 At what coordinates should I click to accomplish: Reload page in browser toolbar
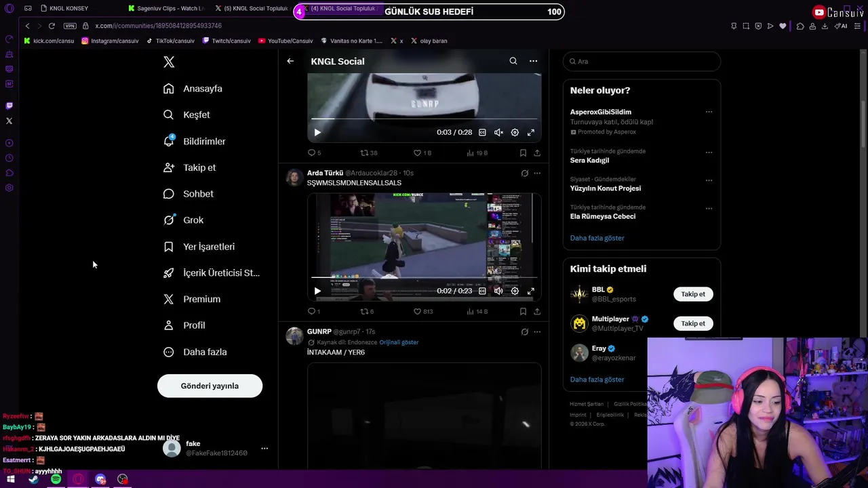[x=52, y=26]
